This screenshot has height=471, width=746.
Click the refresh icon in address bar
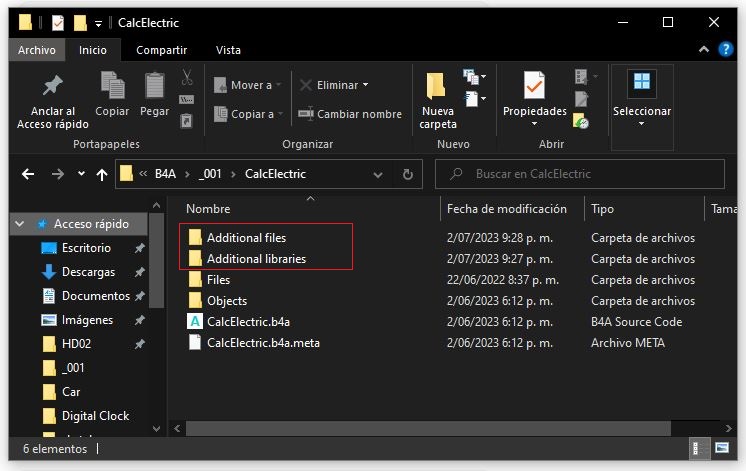[407, 174]
